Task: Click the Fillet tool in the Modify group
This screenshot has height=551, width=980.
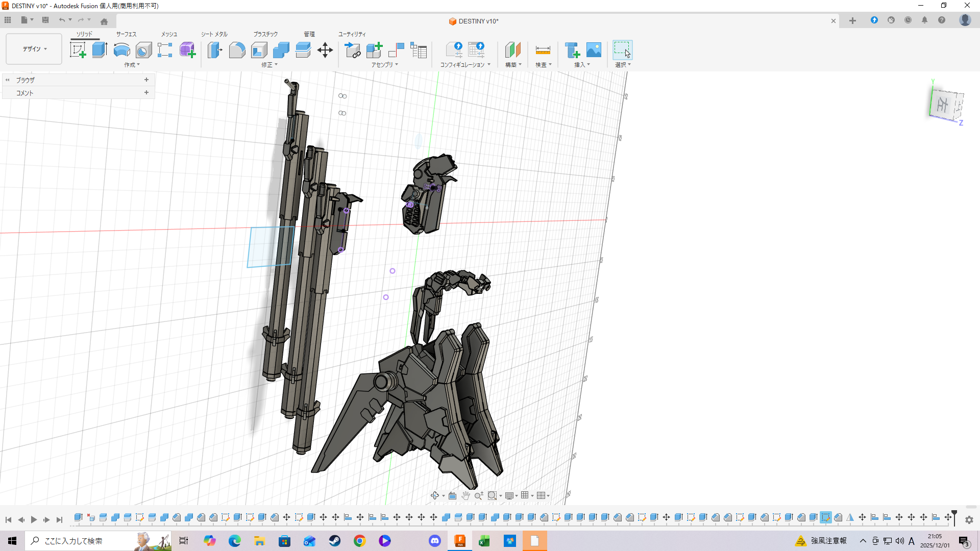Action: click(x=237, y=50)
